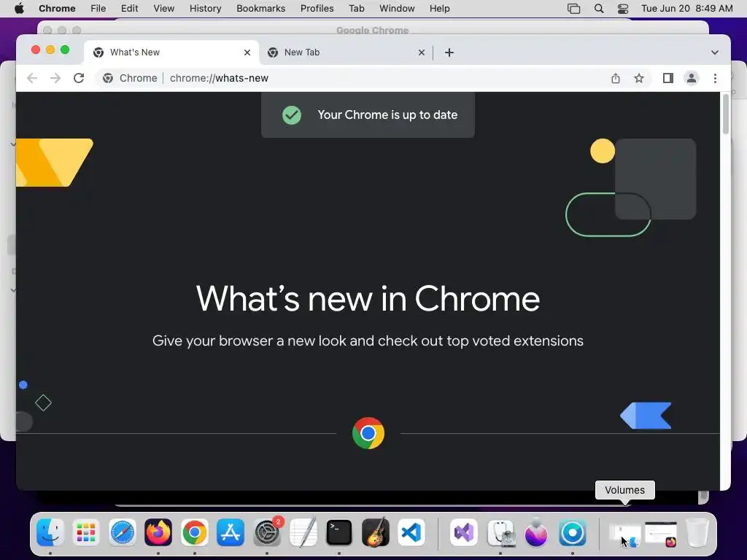Expand the tab search dropdown arrow

click(x=715, y=52)
